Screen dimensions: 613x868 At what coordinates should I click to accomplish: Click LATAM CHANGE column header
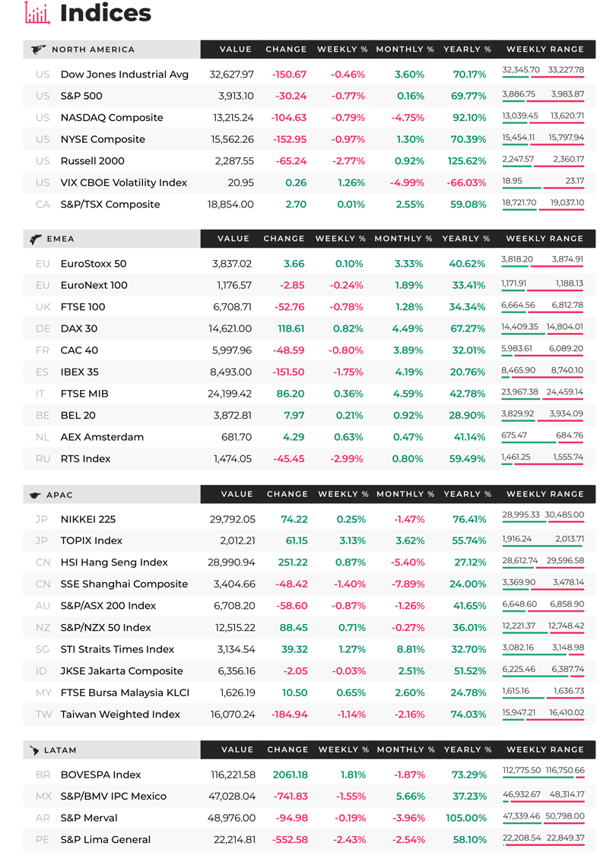tap(288, 749)
